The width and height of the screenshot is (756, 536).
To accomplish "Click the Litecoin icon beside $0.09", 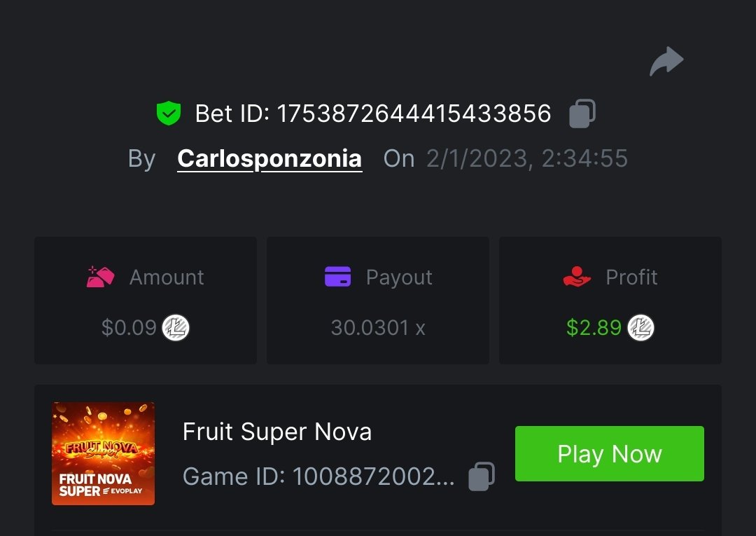I will 176,328.
